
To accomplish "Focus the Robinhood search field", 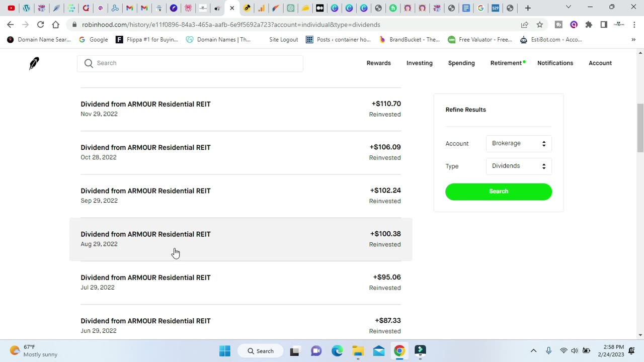I will (x=190, y=63).
